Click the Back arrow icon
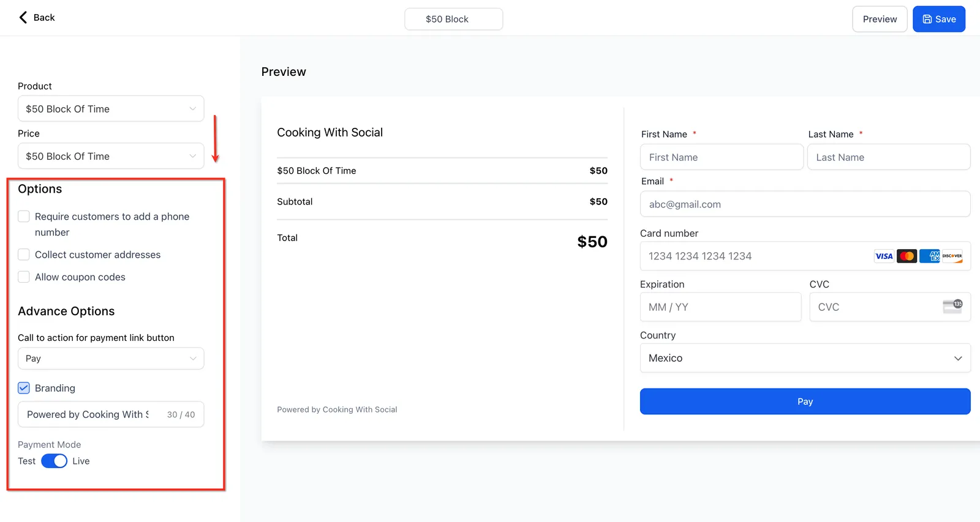Image resolution: width=980 pixels, height=522 pixels. coord(23,17)
